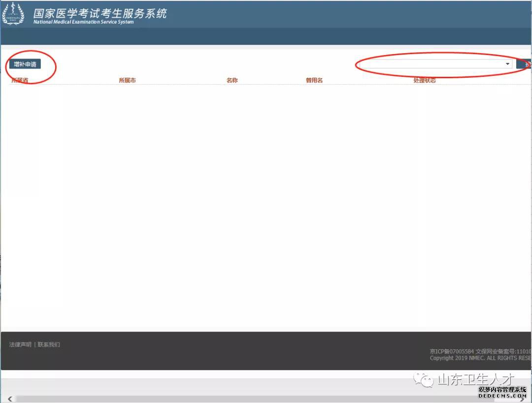Image resolution: width=532 pixels, height=403 pixels.
Task: Click the 所属市 column header
Action: coord(127,80)
